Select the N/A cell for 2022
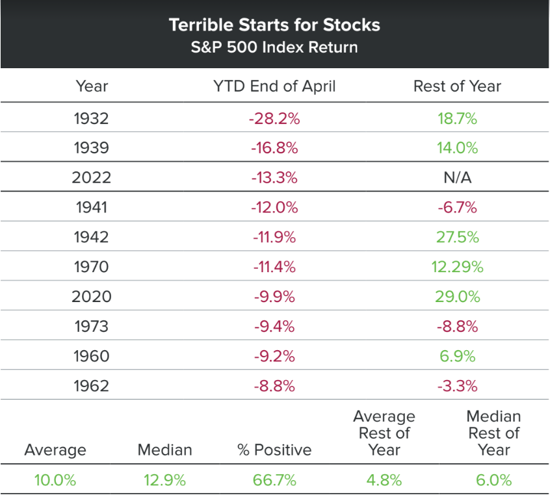Screen dimensions: 550x495 click(457, 178)
